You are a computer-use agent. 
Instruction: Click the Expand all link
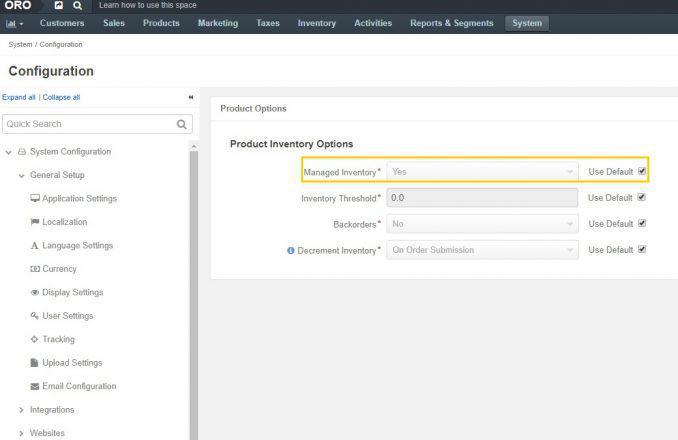[19, 97]
